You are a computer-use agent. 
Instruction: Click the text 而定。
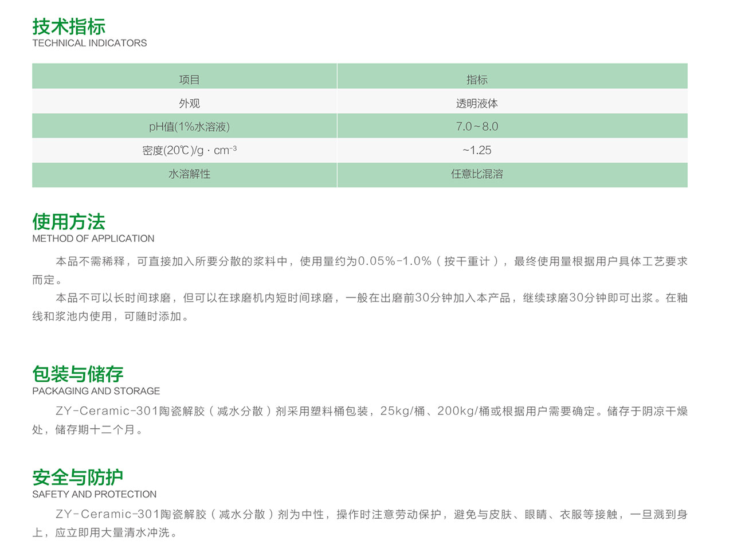tap(48, 280)
